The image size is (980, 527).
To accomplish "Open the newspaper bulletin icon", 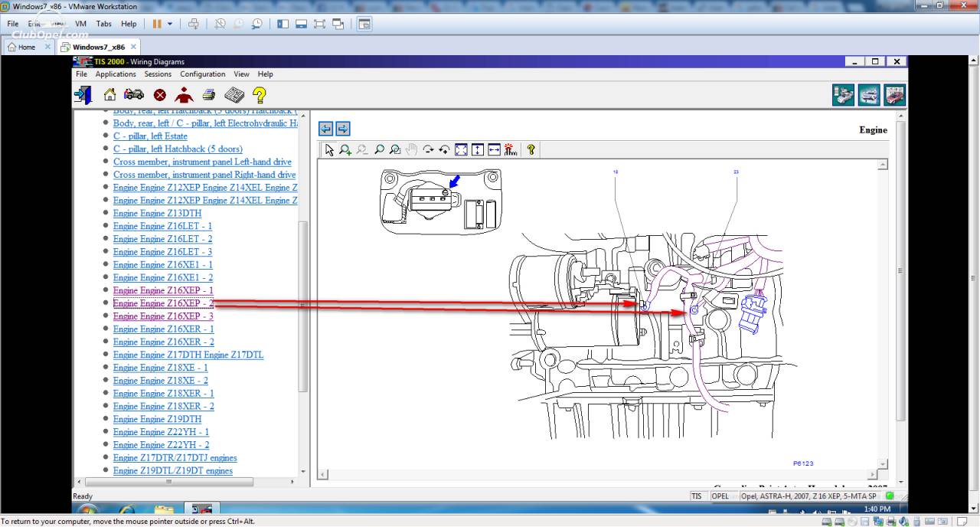I will pyautogui.click(x=234, y=95).
